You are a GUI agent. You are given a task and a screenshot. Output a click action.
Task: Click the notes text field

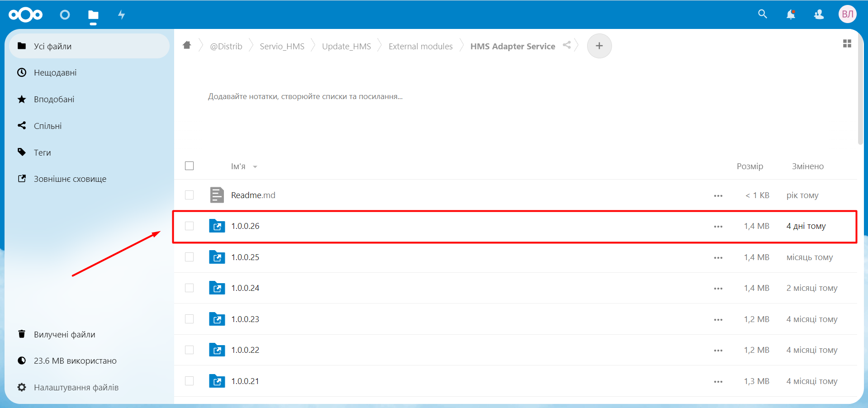pos(305,96)
